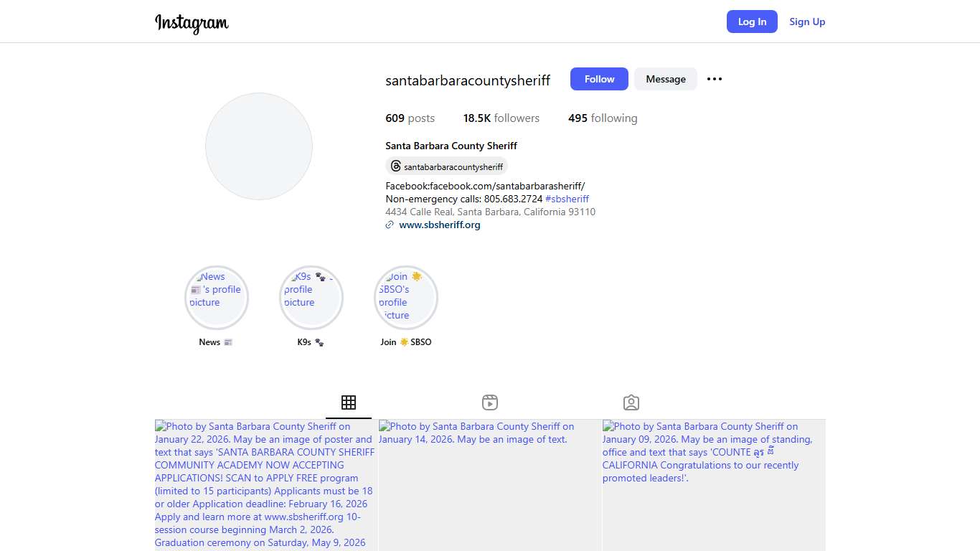Open the three-dots more options menu
The image size is (980, 551).
pyautogui.click(x=714, y=79)
